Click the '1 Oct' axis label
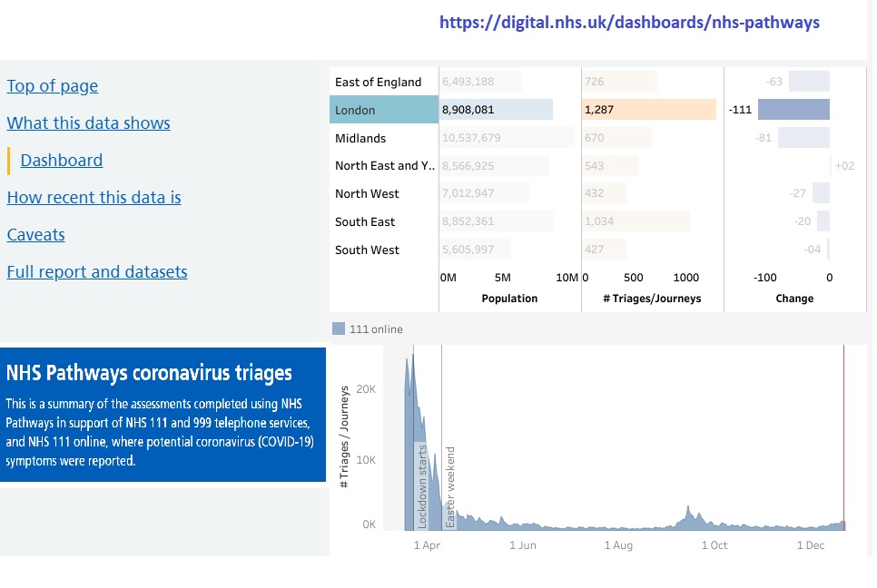Viewport: 877px width, 588px height. coord(714,545)
